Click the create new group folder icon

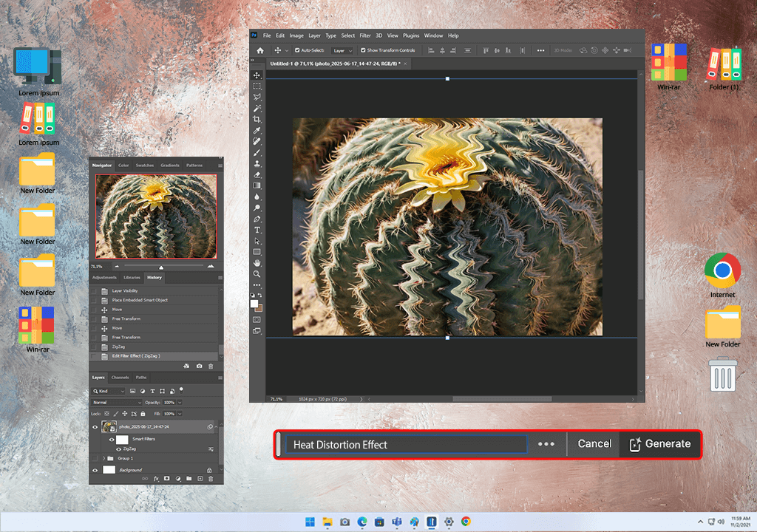(189, 478)
